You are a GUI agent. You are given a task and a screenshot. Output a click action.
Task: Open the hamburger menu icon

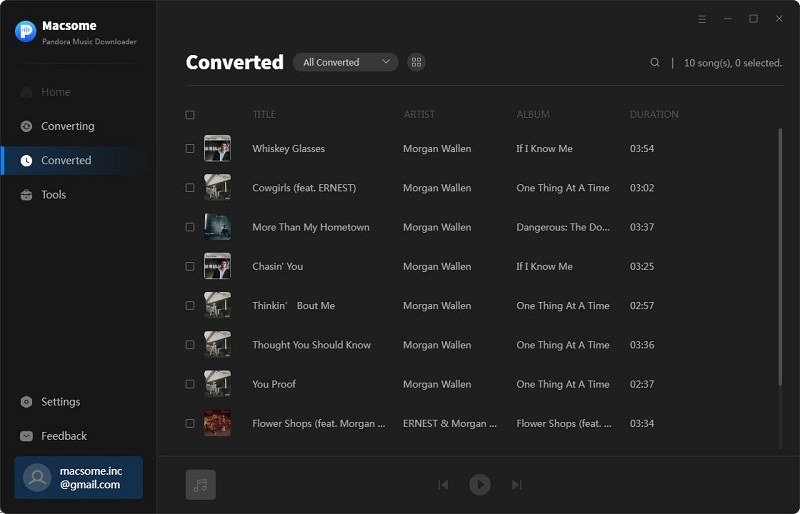point(702,19)
